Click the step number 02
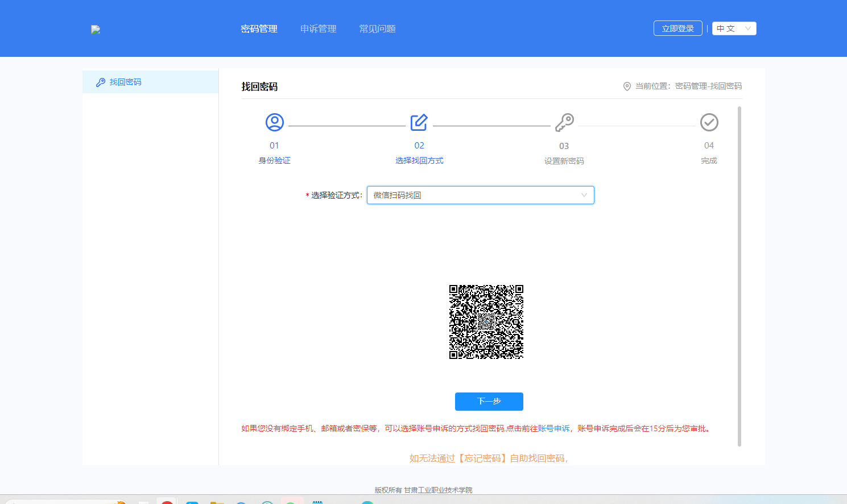The width and height of the screenshot is (847, 504). click(419, 146)
